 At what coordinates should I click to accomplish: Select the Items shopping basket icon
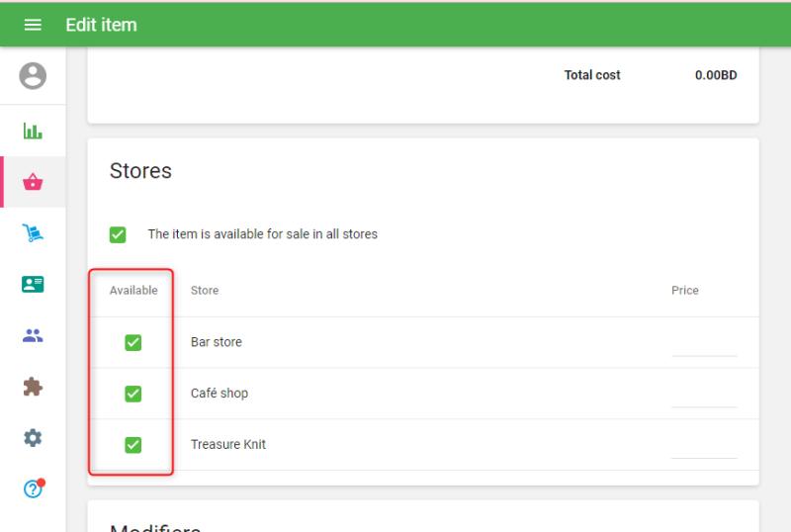(x=33, y=182)
